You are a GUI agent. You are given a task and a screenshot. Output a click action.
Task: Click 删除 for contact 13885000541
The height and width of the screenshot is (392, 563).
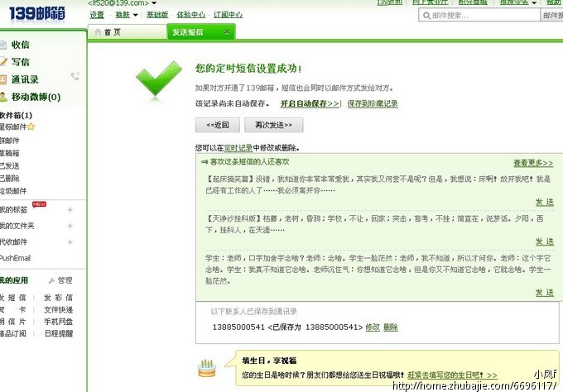(x=391, y=327)
